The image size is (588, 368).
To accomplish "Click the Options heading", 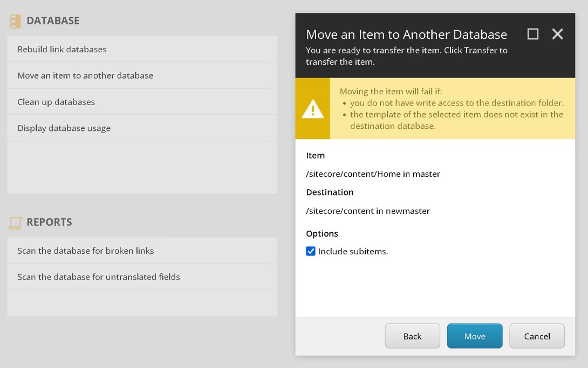I will point(322,233).
